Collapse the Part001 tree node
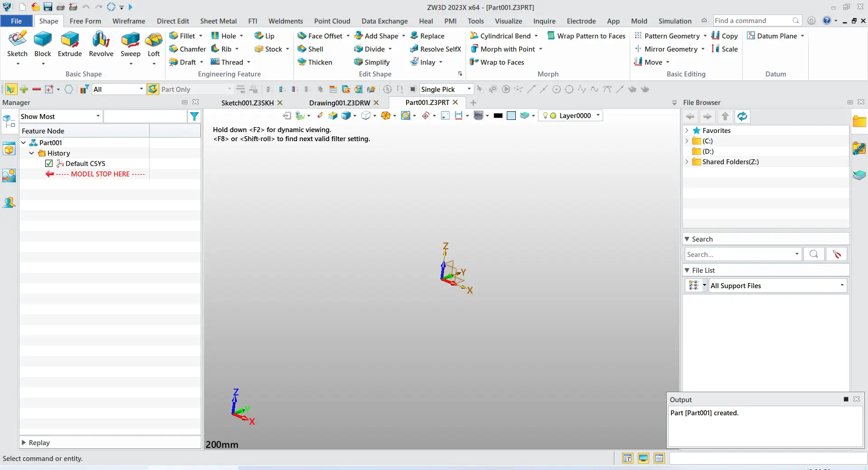 point(24,142)
